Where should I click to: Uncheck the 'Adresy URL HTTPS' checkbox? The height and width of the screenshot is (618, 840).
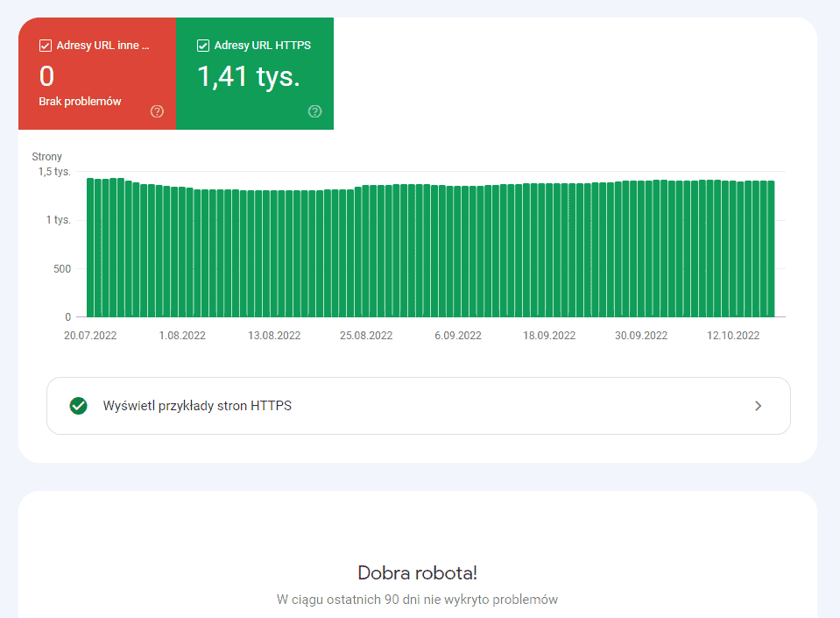(202, 45)
